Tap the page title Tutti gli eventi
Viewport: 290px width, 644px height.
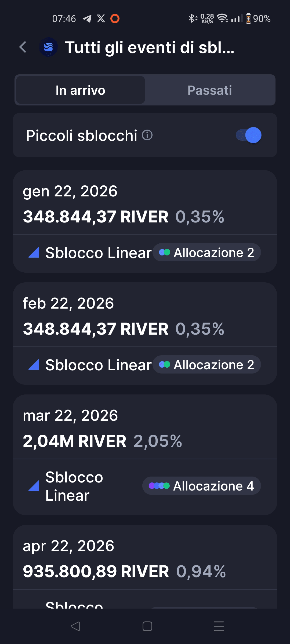(150, 47)
